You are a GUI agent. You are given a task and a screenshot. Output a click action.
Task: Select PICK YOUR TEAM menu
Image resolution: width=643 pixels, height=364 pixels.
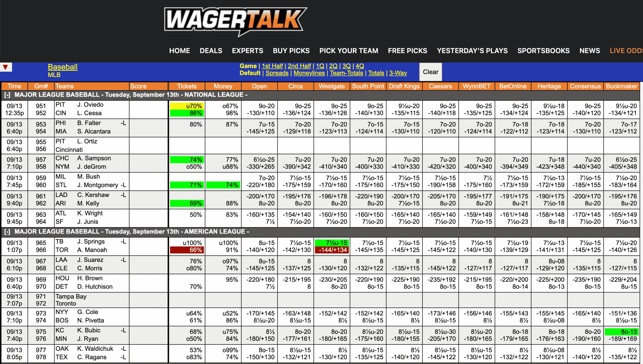tap(349, 51)
